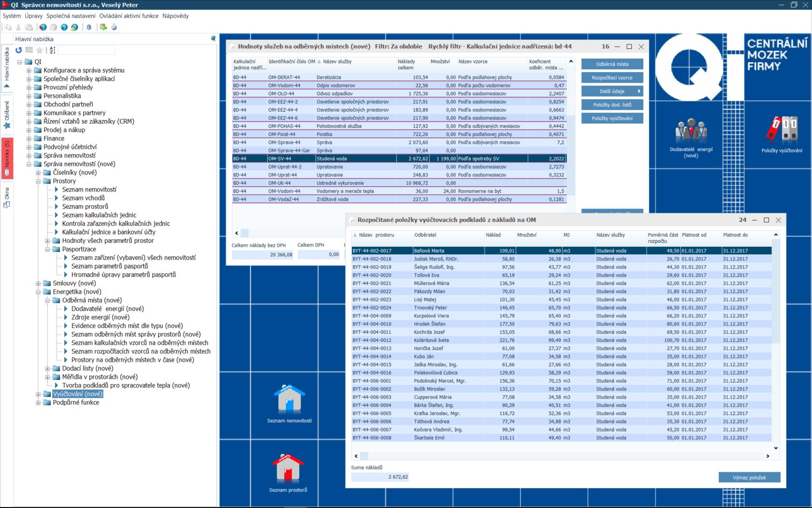
Task: Select the row for Trnovský Peter
Action: point(562,308)
